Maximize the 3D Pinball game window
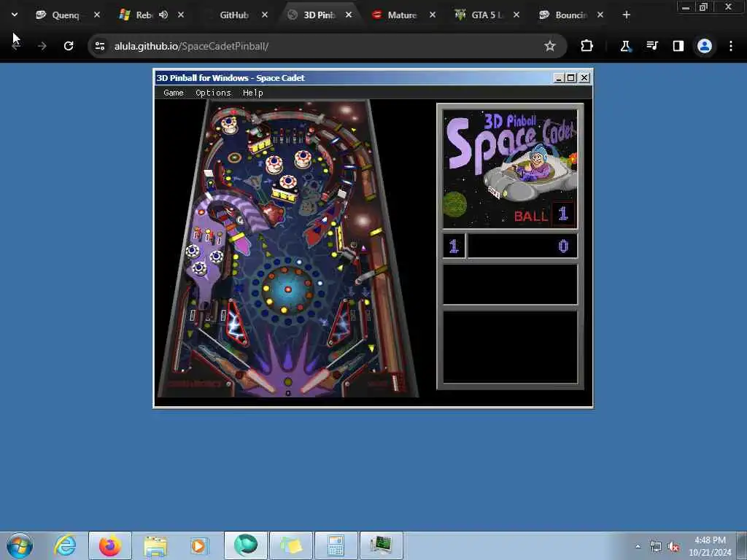 [570, 77]
